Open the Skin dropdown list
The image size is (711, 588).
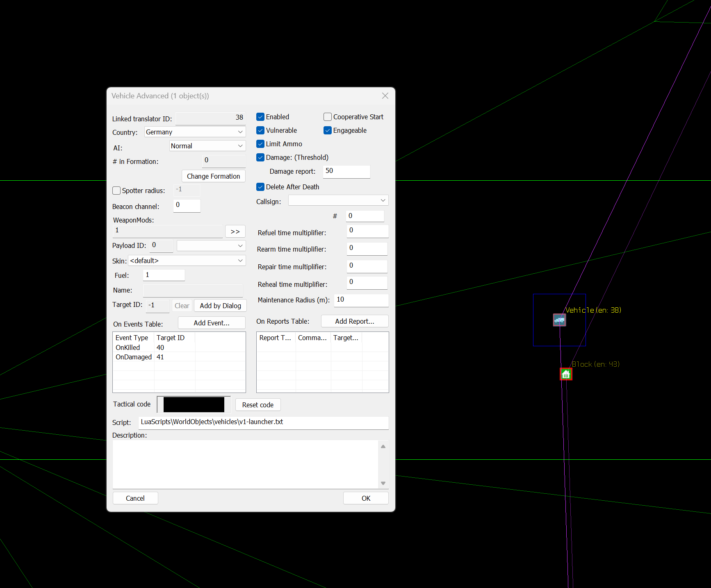point(187,261)
